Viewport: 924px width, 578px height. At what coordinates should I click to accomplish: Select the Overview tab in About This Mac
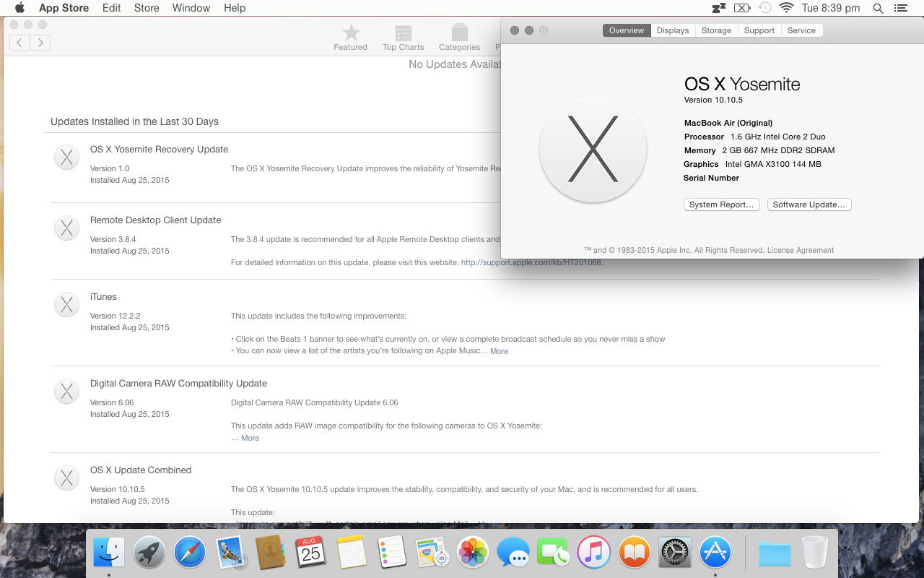[627, 30]
